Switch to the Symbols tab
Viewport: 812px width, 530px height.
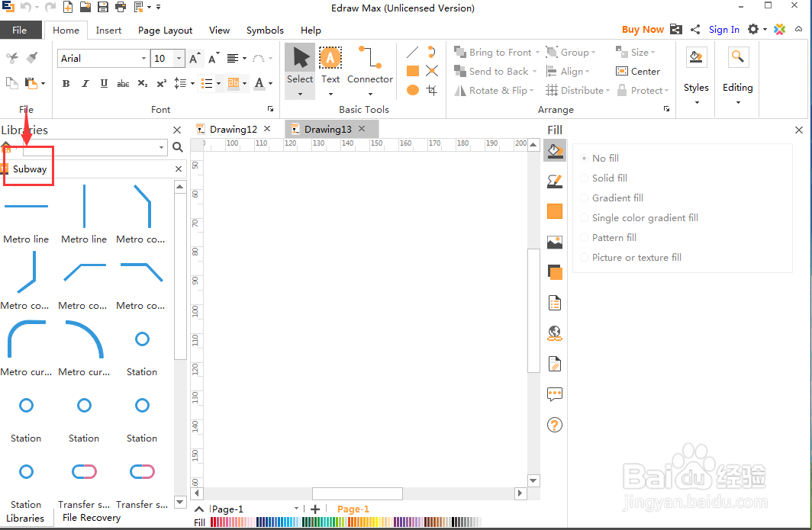click(265, 30)
